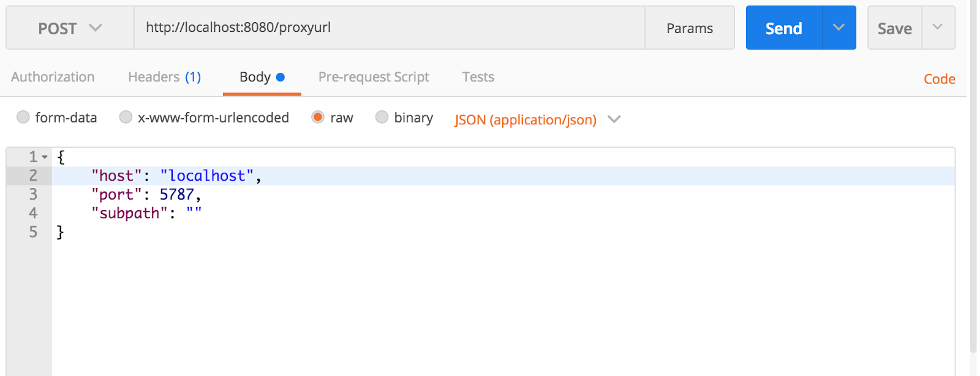The height and width of the screenshot is (376, 980).
Task: Switch to the Headers tab
Action: click(164, 77)
